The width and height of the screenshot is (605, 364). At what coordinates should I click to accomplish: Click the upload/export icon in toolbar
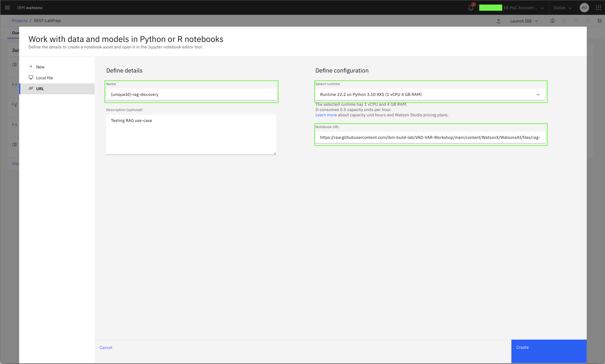click(499, 21)
